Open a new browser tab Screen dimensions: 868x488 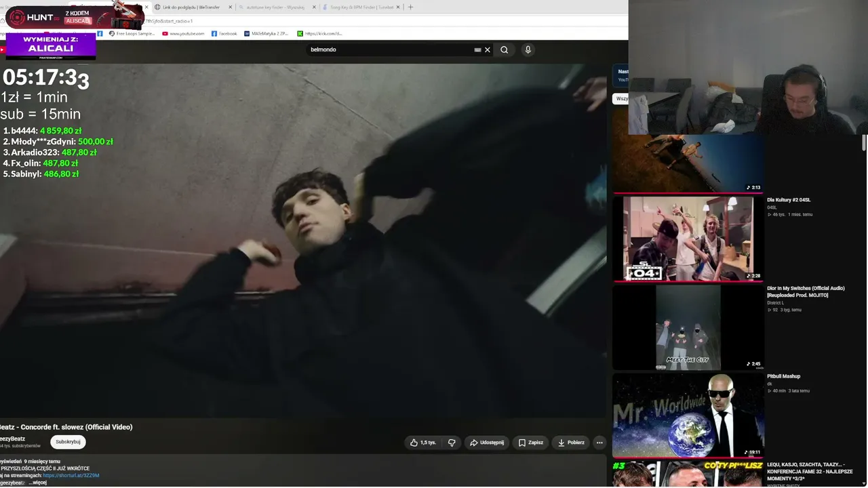pyautogui.click(x=410, y=7)
